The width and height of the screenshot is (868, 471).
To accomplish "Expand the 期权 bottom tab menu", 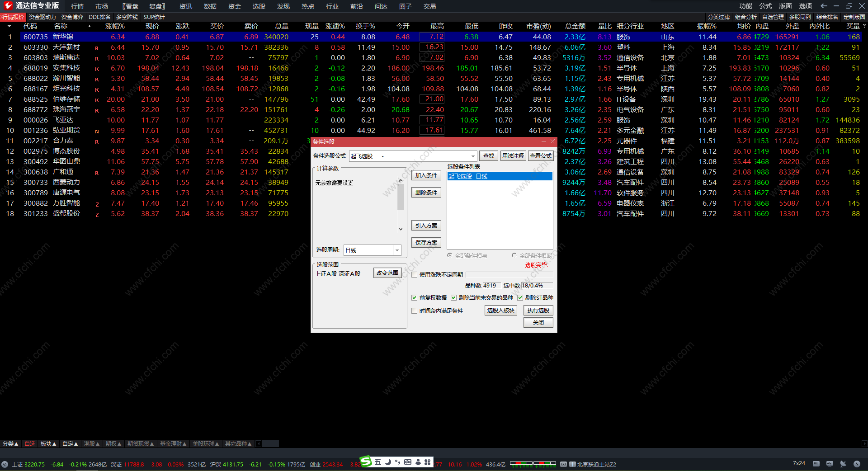I will (113, 444).
